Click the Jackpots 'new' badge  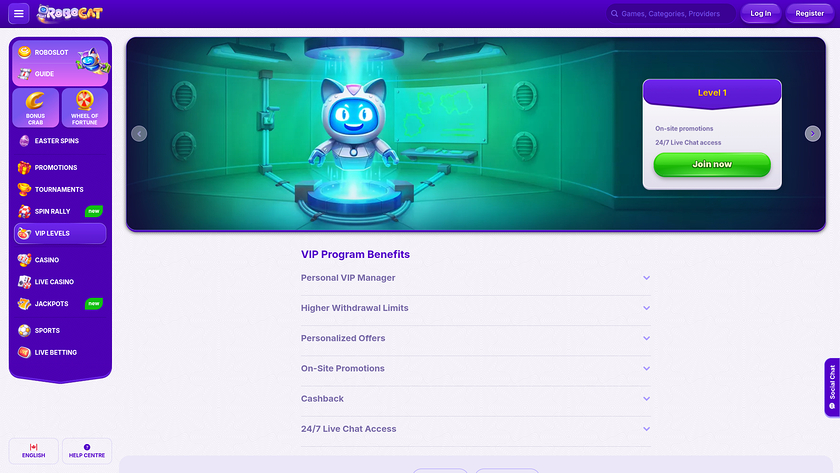click(94, 304)
